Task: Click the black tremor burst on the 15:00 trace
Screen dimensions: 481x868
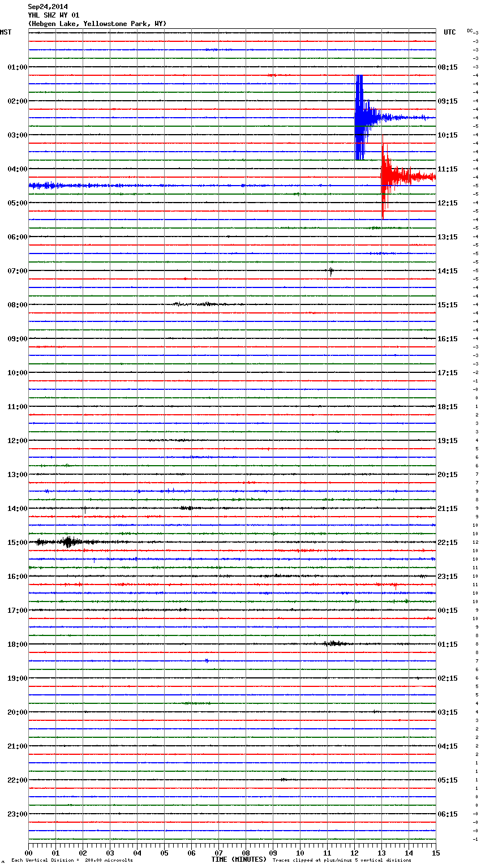Action: click(x=68, y=542)
